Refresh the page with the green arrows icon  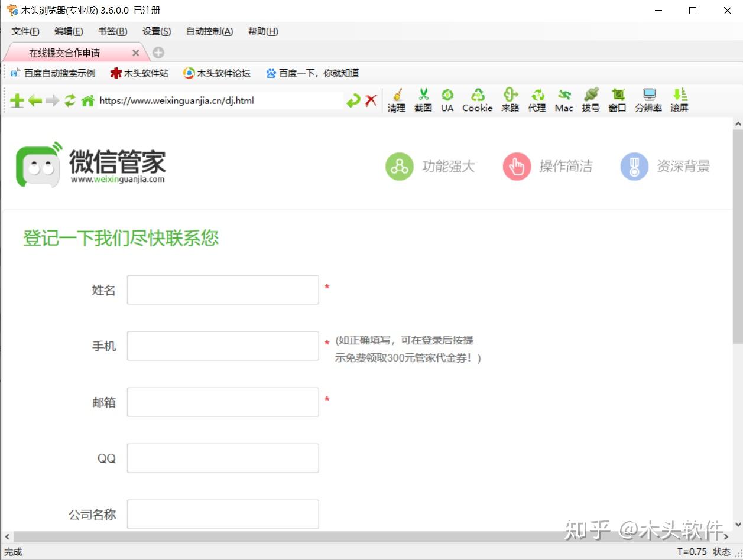70,100
